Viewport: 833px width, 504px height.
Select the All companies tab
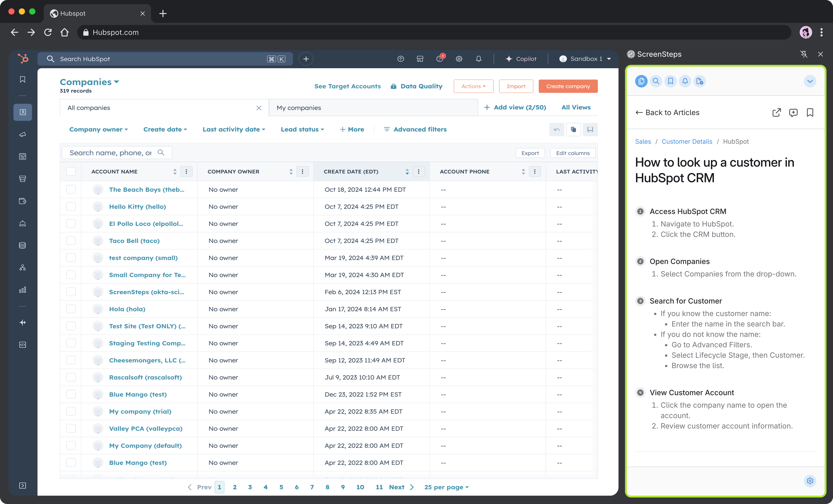coord(164,108)
